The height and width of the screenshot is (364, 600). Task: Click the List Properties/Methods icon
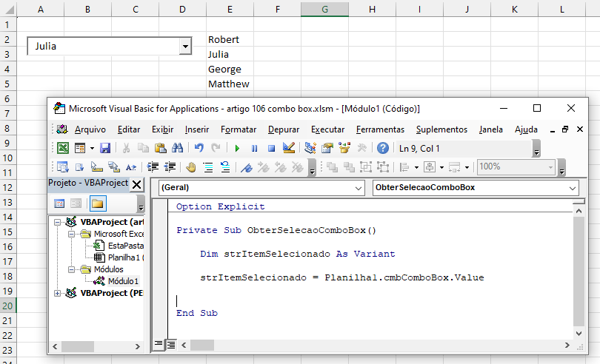click(62, 167)
